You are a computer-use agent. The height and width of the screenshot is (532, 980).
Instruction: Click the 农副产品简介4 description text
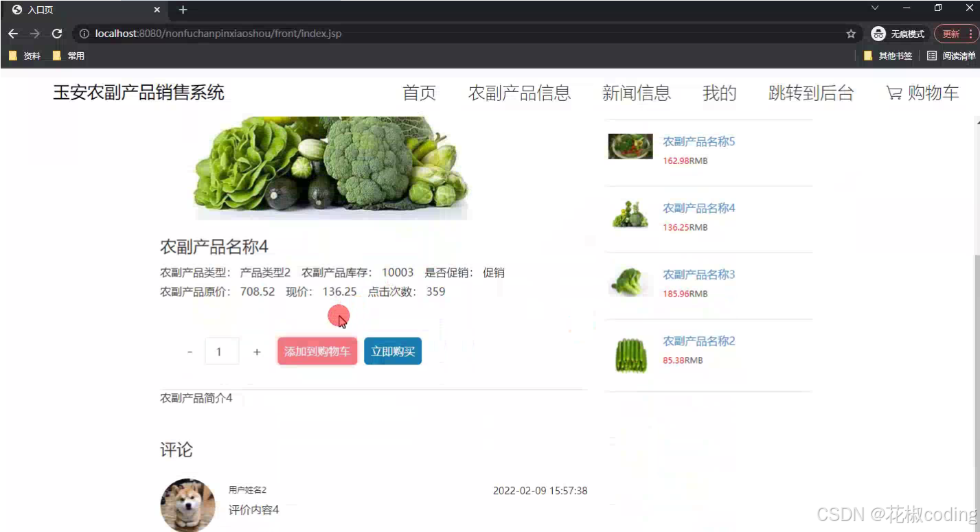196,398
